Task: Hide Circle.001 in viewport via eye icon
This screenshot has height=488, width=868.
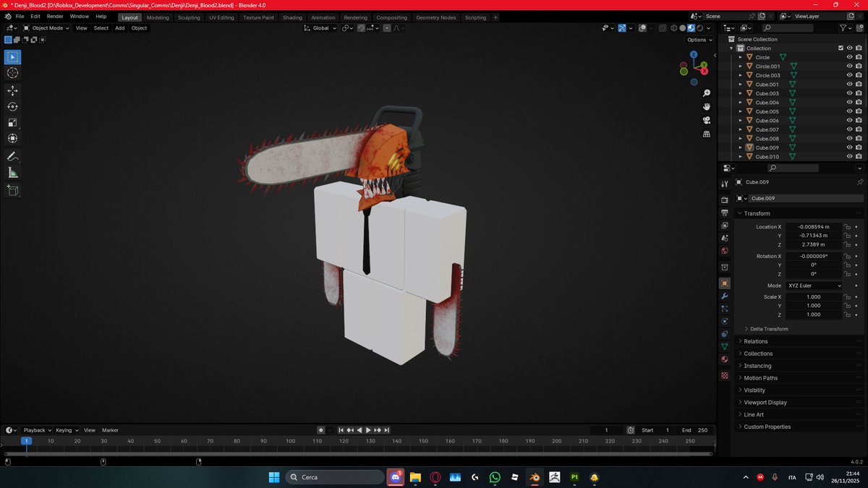Action: (x=850, y=66)
